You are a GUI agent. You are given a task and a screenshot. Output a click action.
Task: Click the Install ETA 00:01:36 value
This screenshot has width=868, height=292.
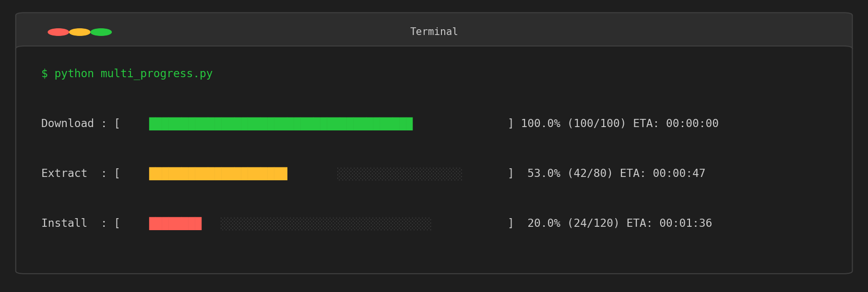(686, 223)
